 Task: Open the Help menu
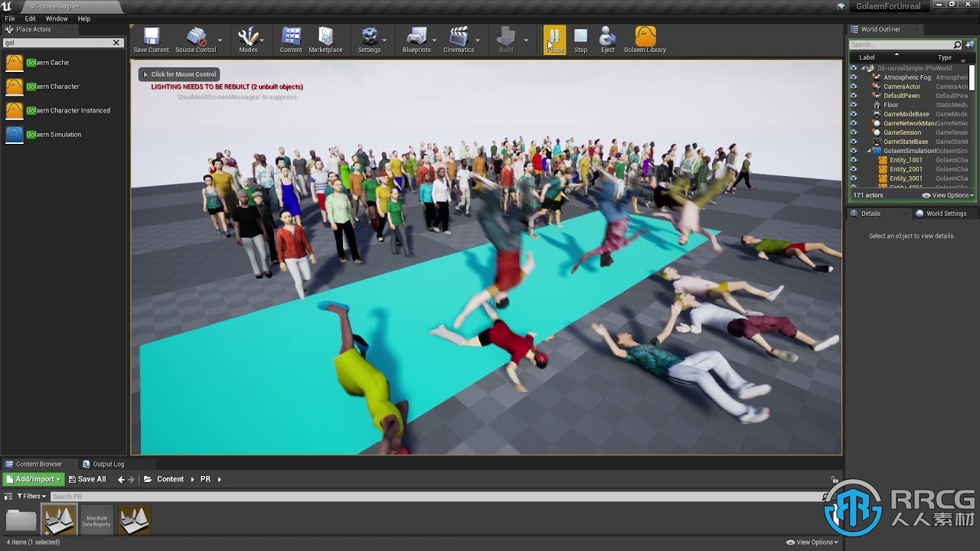pyautogui.click(x=84, y=18)
